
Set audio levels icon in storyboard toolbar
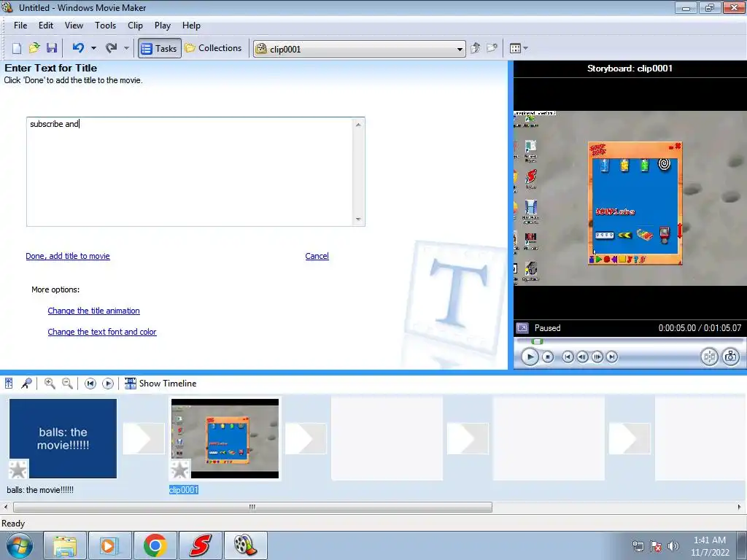pyautogui.click(x=9, y=384)
